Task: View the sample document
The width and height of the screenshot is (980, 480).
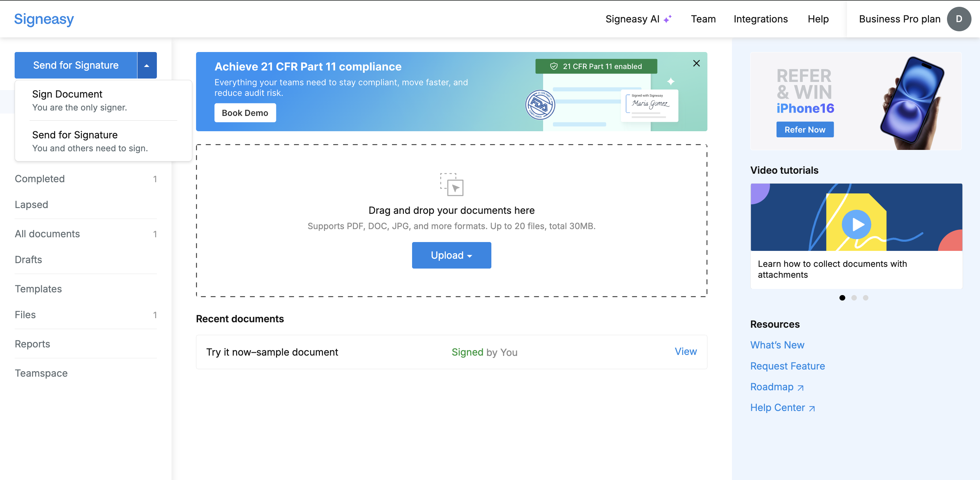Action: click(686, 352)
